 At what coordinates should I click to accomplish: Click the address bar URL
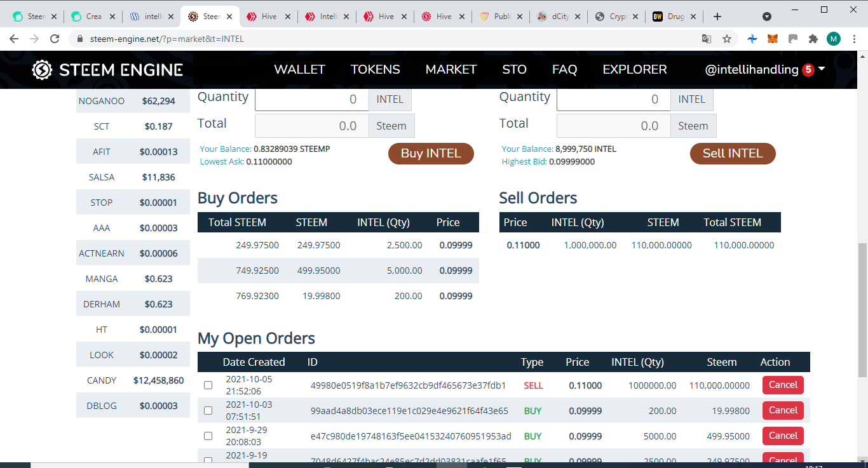tap(167, 39)
